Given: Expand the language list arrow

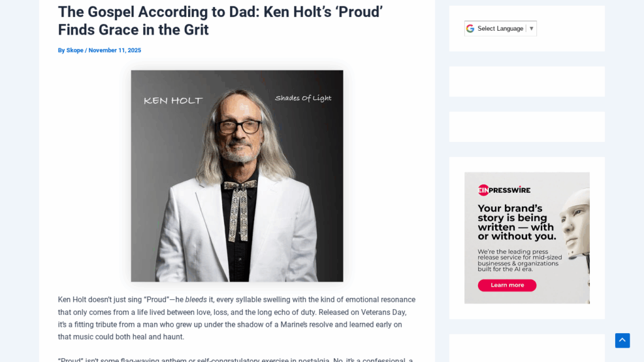Looking at the screenshot, I should click(531, 28).
